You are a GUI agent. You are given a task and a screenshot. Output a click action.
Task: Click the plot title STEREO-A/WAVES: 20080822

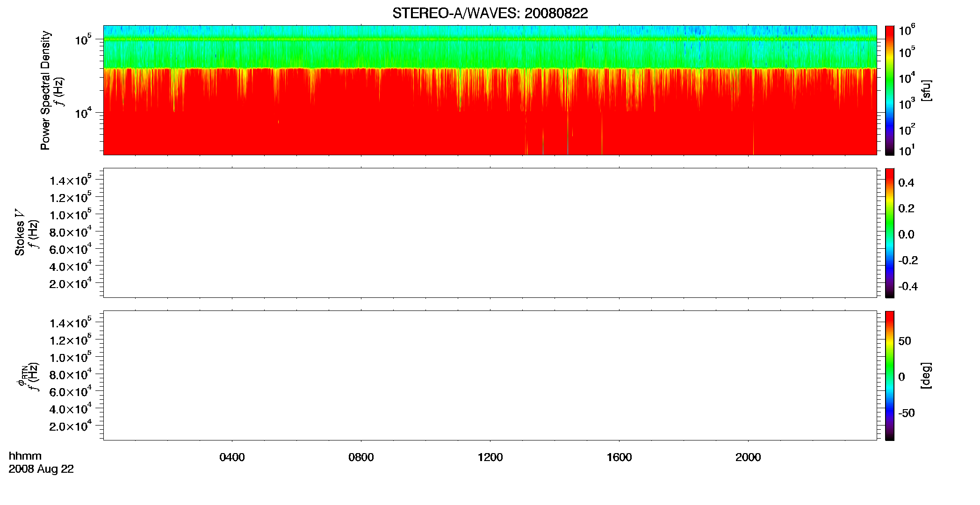pyautogui.click(x=490, y=13)
